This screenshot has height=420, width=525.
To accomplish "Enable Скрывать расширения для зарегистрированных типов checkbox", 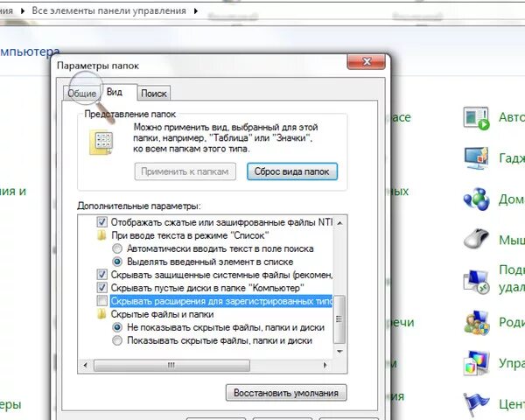I will (101, 301).
